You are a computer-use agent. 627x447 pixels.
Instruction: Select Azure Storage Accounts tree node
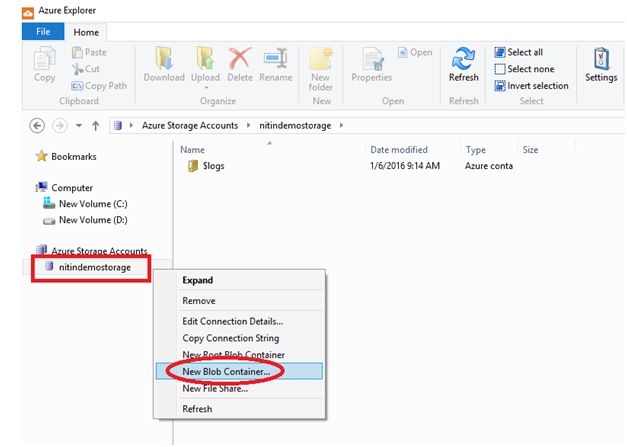[99, 251]
